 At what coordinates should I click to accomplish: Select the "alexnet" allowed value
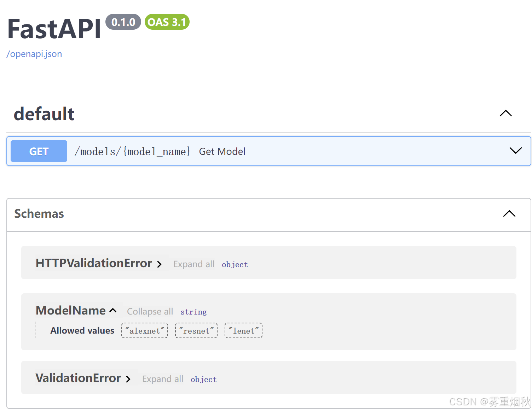(145, 331)
